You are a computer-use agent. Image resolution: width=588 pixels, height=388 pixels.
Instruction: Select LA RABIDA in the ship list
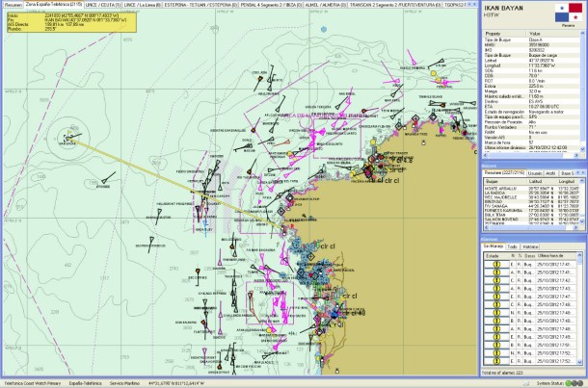pos(532,193)
